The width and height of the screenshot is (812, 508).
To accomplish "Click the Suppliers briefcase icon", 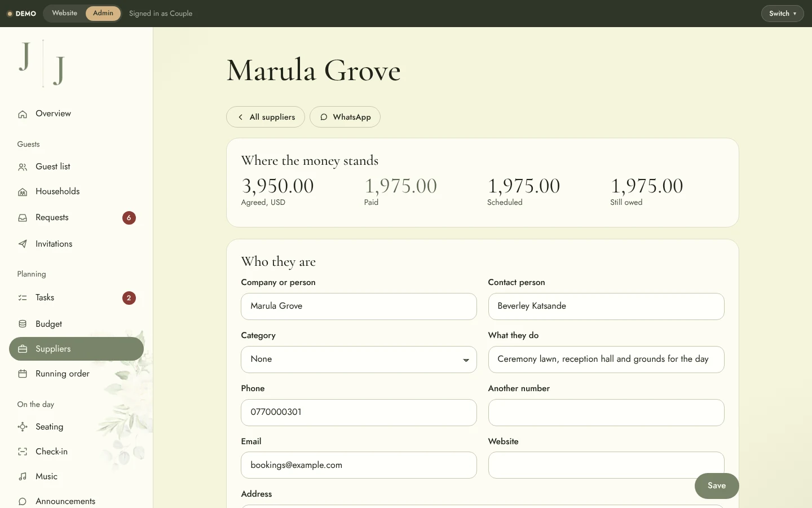I will click(23, 349).
